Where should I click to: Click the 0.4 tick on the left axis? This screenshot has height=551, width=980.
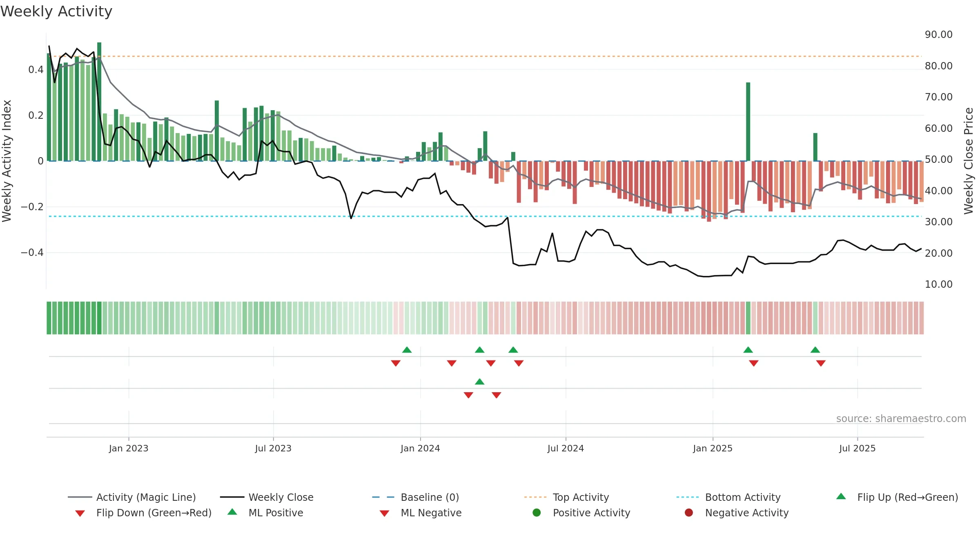36,70
